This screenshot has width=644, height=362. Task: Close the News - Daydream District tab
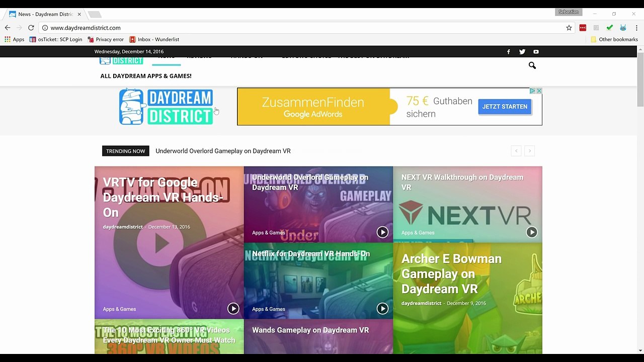[x=79, y=14]
